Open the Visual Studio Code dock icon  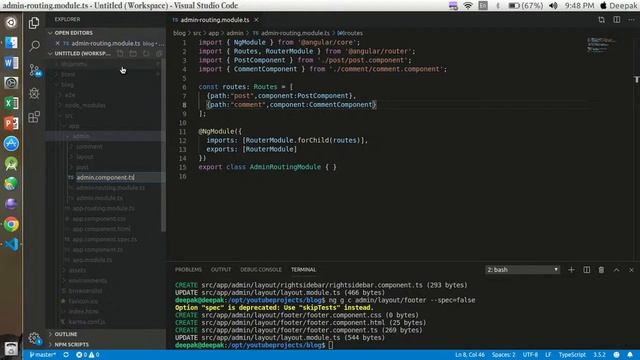pos(11,244)
